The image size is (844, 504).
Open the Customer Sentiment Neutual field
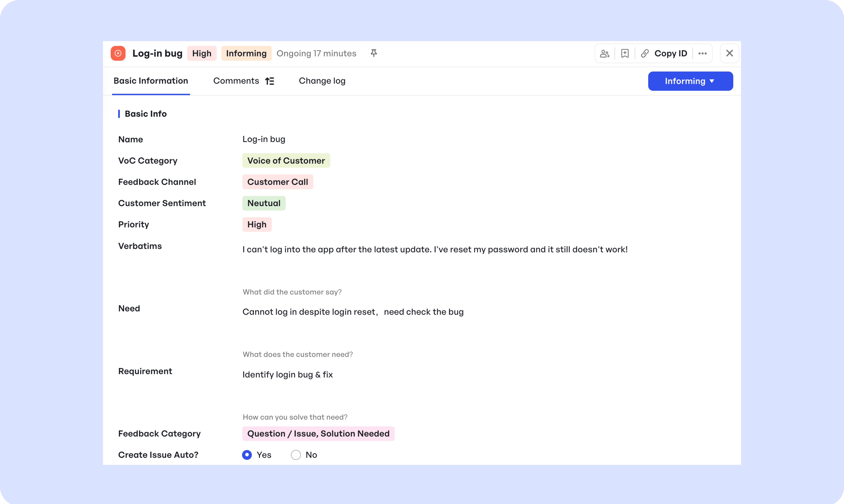pyautogui.click(x=264, y=203)
